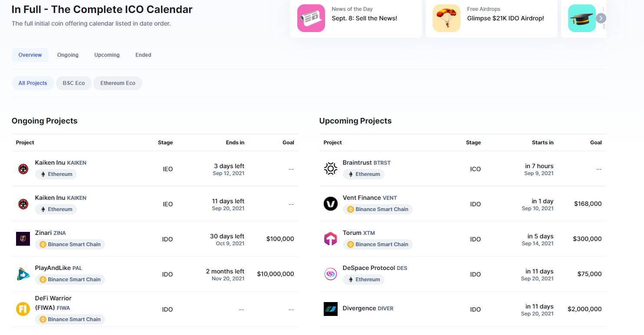Image resolution: width=644 pixels, height=335 pixels.
Task: Click the News of the Day newspaper icon
Action: 311,18
